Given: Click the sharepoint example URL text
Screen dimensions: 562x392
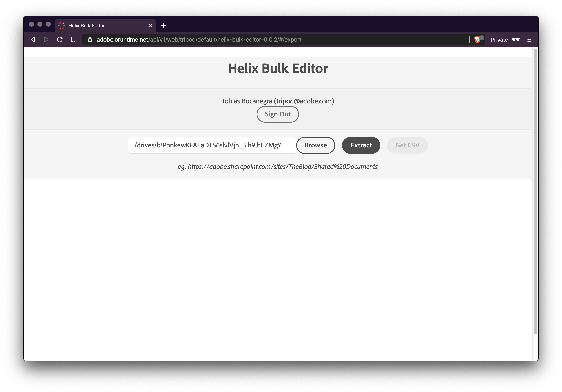Looking at the screenshot, I should click(278, 167).
